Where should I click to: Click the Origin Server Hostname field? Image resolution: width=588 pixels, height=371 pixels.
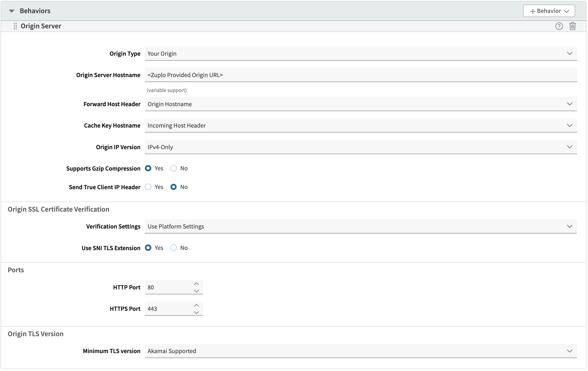tap(361, 75)
